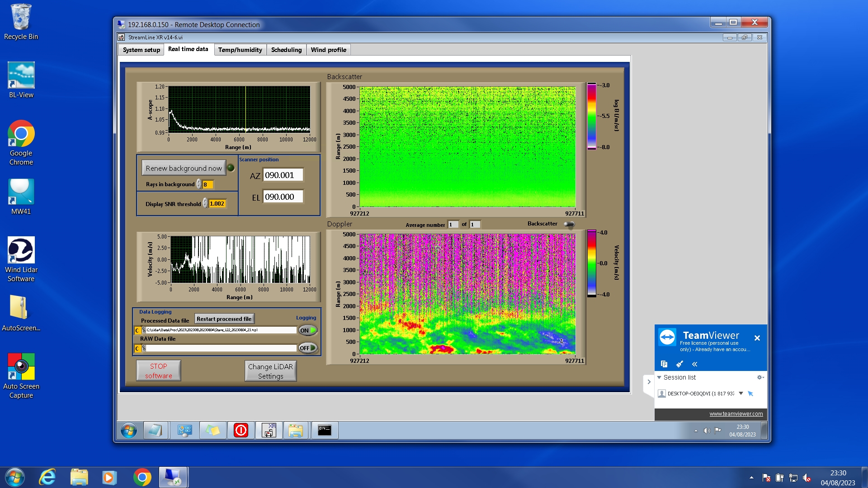Viewport: 868px width, 488px height.
Task: Click the TeamViewer paintbrush whiteboard icon
Action: (679, 364)
